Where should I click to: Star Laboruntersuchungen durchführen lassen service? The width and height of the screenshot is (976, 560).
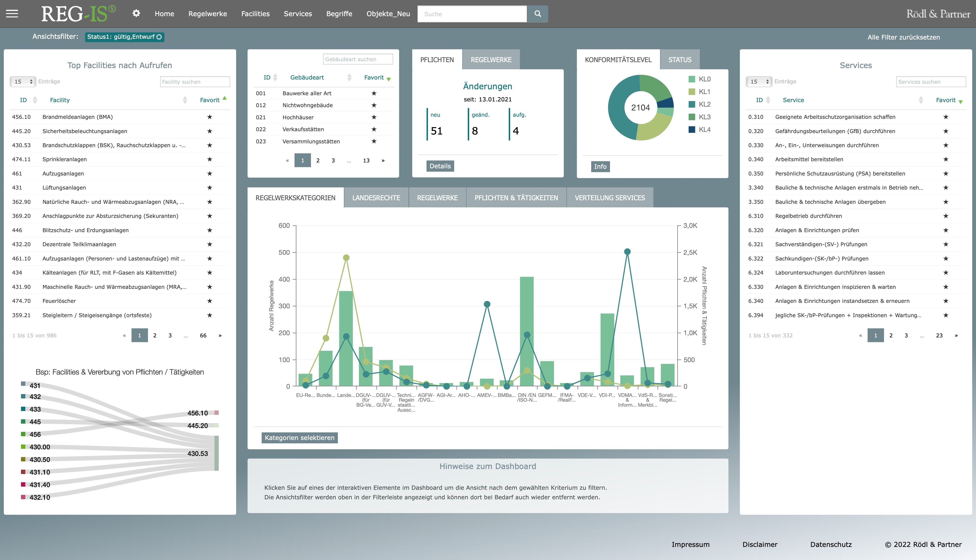point(946,273)
